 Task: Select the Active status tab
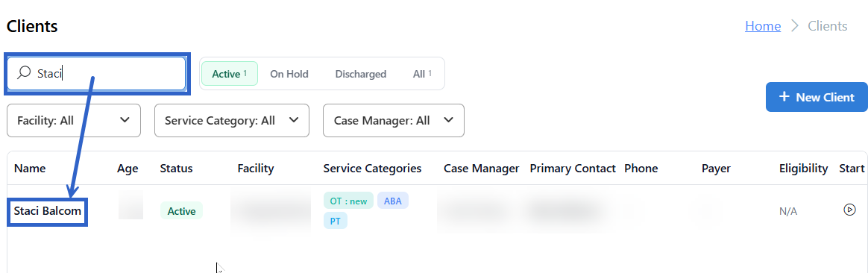(230, 74)
